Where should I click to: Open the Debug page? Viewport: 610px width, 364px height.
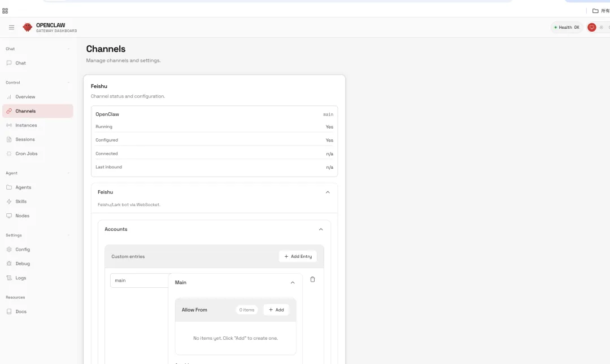[38, 264]
